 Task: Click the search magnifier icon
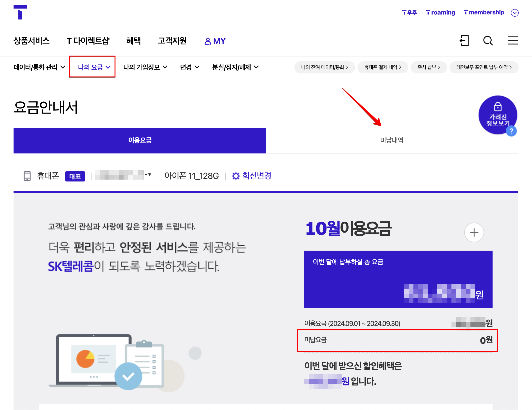(x=488, y=40)
